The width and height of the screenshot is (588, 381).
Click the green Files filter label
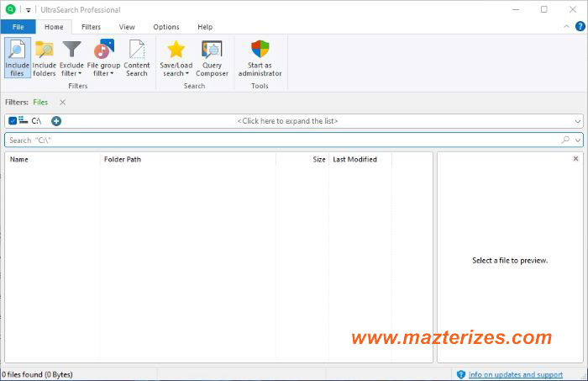[x=40, y=102]
